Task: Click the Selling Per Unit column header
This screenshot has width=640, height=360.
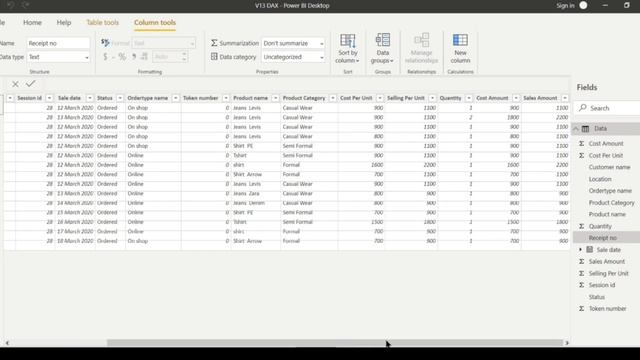Action: tap(406, 98)
